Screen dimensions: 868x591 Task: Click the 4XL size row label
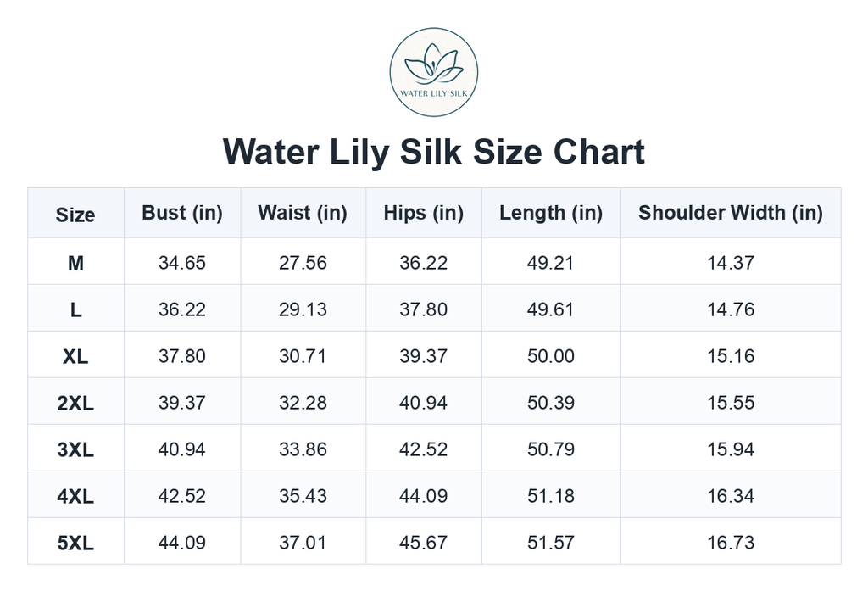tap(75, 496)
